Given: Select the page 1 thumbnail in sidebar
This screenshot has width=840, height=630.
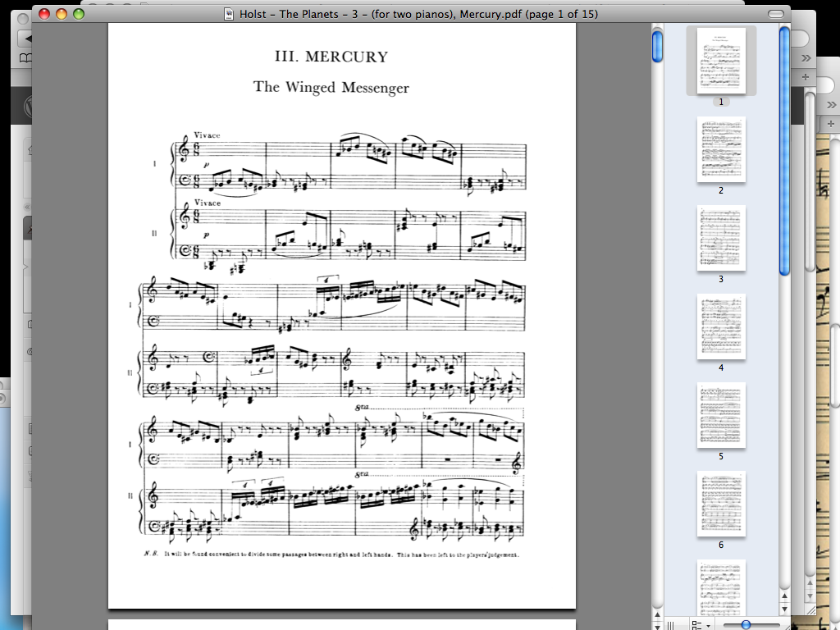Looking at the screenshot, I should 721,61.
